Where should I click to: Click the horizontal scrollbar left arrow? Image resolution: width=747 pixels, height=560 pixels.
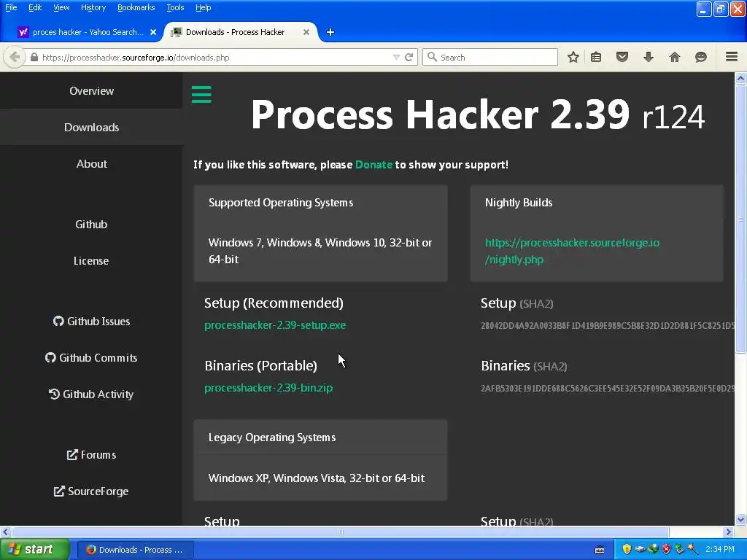(5, 532)
